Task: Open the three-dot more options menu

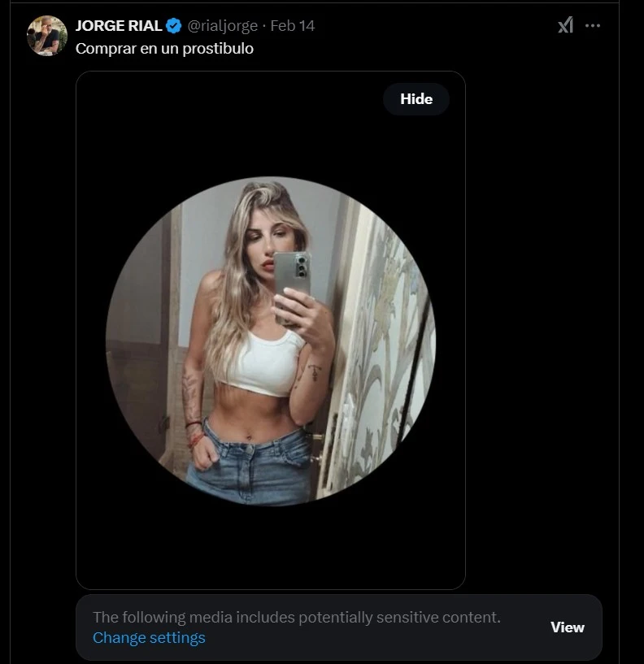Action: 593,25
